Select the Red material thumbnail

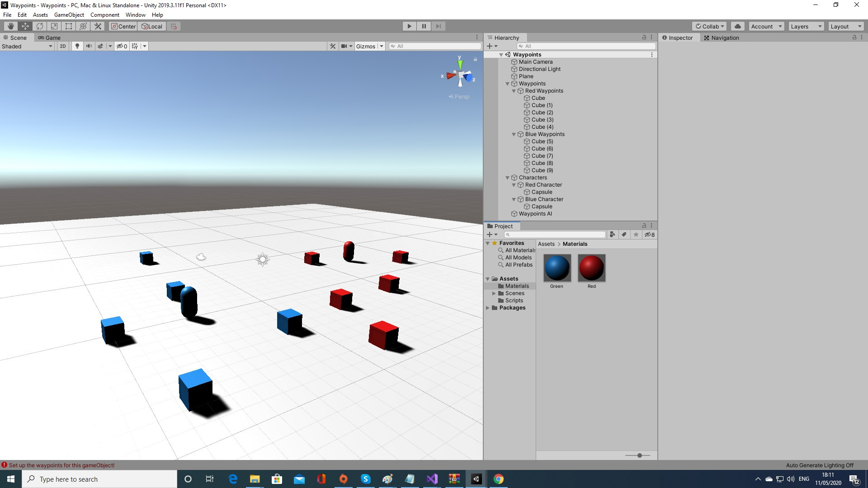[591, 267]
